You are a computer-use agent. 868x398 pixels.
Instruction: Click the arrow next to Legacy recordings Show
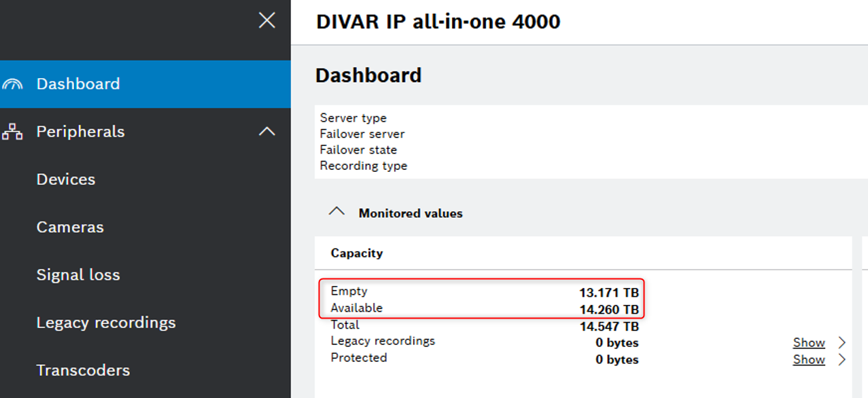842,342
